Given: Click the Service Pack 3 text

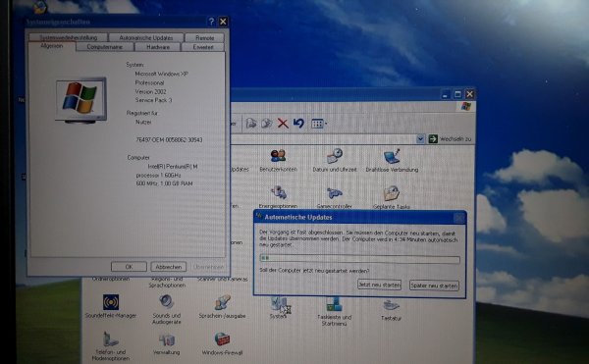Looking at the screenshot, I should pos(154,100).
